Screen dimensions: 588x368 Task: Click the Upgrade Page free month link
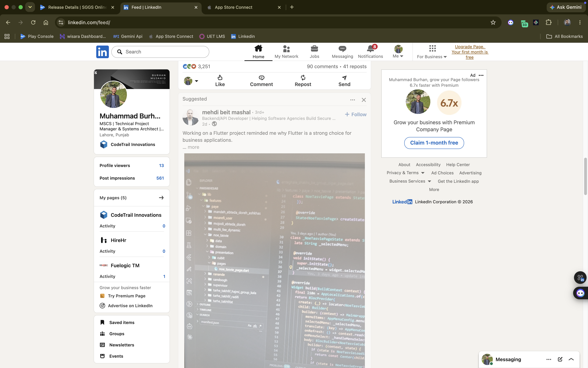(469, 52)
